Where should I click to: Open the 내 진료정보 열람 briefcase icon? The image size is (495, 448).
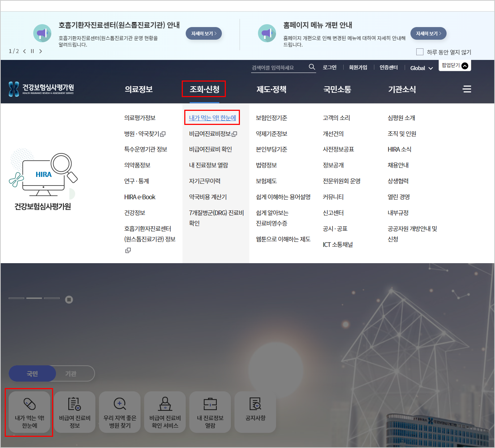[x=210, y=412]
